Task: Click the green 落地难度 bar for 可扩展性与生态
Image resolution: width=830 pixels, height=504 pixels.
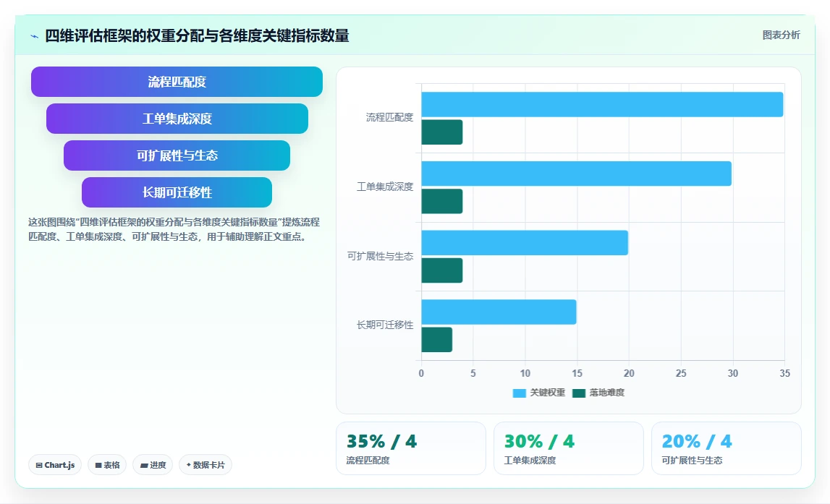Action: tap(442, 270)
